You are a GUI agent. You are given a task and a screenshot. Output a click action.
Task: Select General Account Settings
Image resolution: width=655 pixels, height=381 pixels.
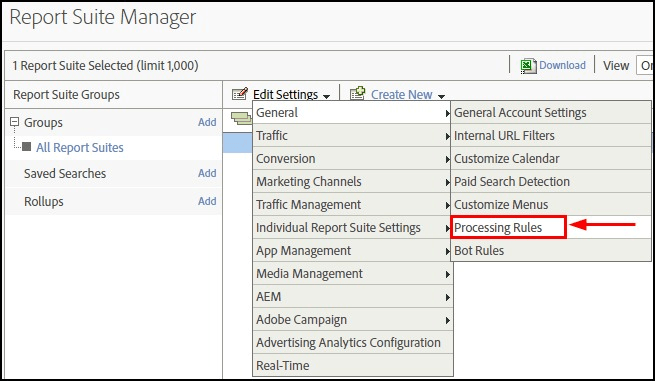(551, 112)
